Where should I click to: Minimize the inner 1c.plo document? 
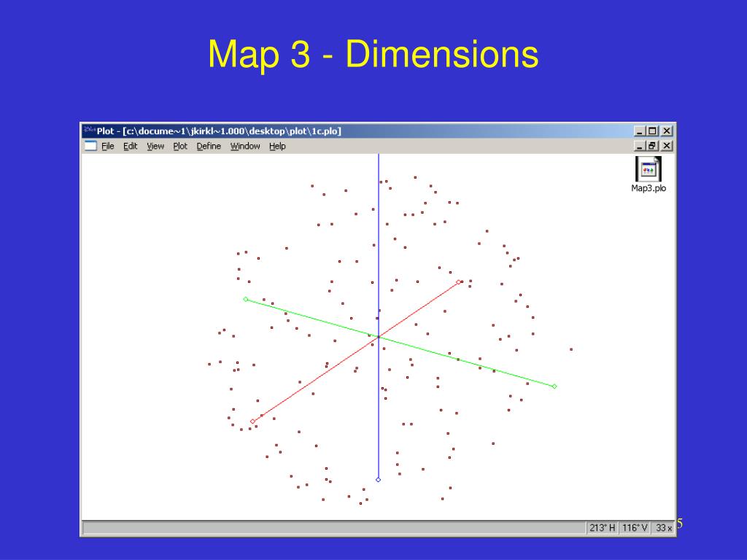point(640,146)
